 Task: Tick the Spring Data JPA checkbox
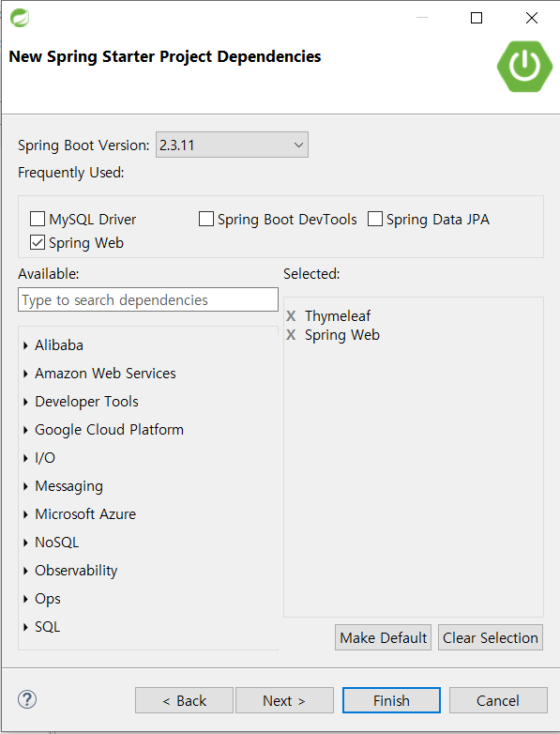coord(374,219)
